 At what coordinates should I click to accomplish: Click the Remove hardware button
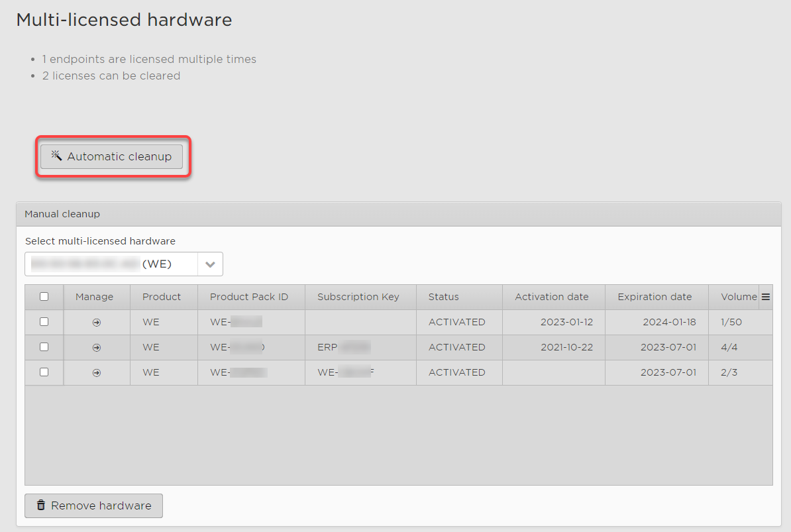pos(93,505)
